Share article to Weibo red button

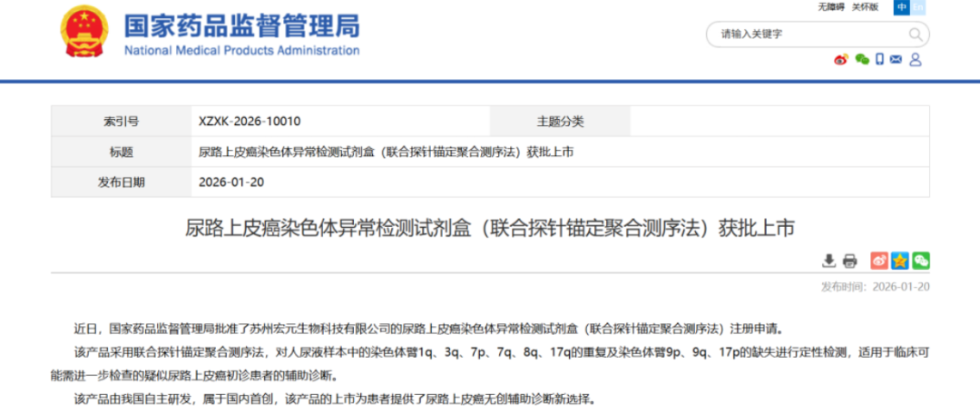(879, 261)
